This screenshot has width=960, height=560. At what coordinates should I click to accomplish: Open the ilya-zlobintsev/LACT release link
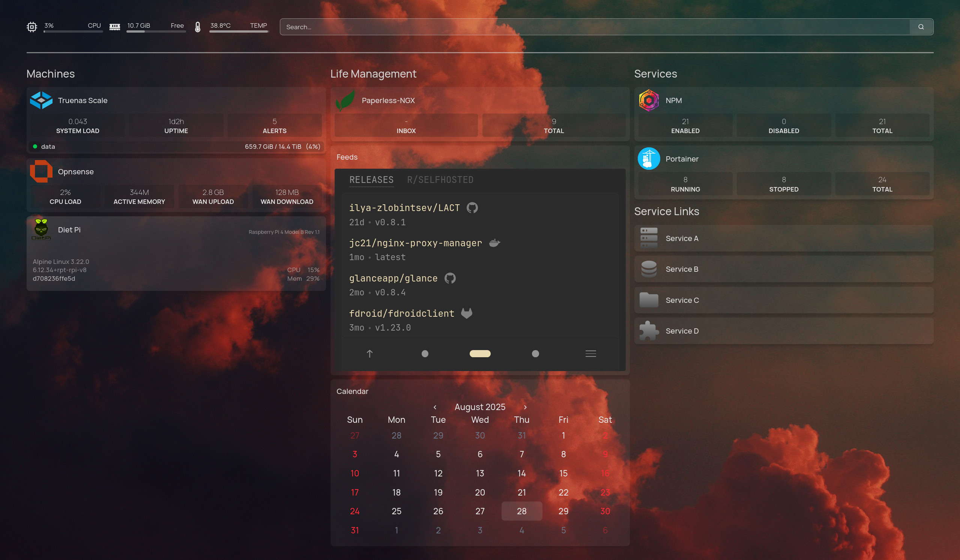click(404, 208)
